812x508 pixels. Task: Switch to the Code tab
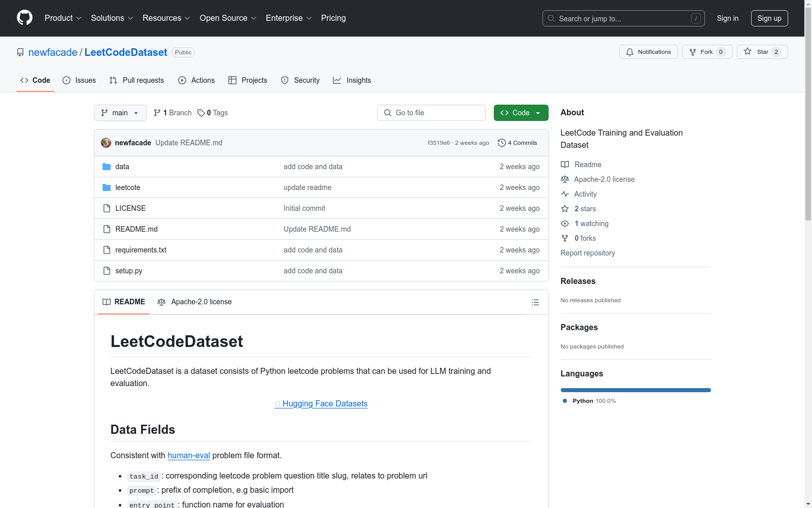pyautogui.click(x=36, y=80)
